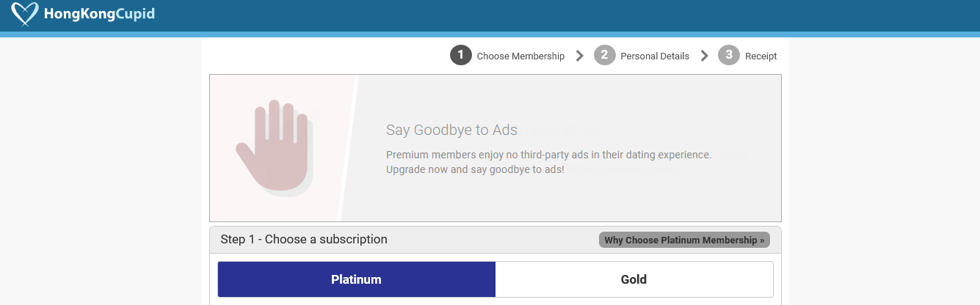Select the step 3 circle indicator
980x305 pixels.
click(728, 55)
